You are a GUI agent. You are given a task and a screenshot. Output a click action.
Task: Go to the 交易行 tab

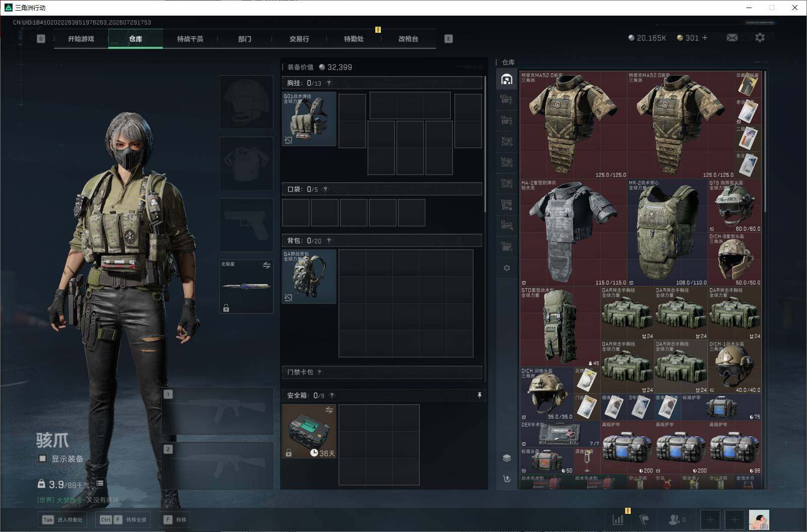(299, 39)
